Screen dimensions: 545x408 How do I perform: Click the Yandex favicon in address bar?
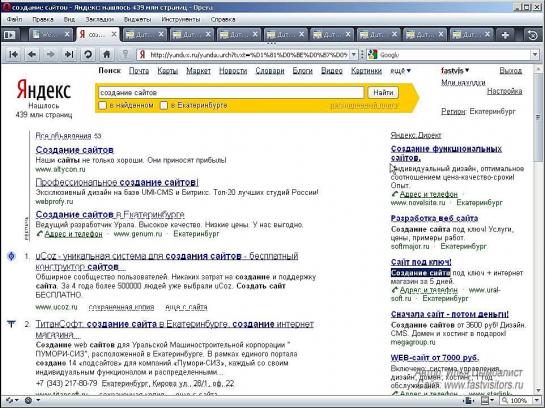(142, 55)
